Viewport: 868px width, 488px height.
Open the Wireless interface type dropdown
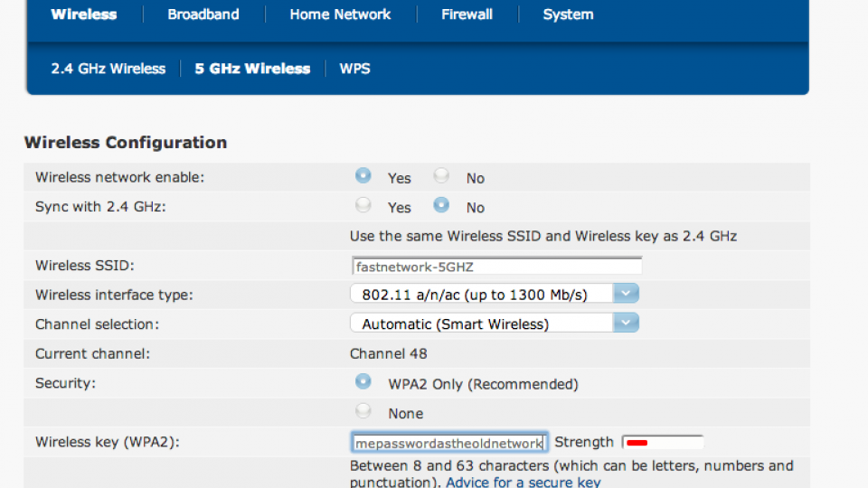[x=495, y=294]
